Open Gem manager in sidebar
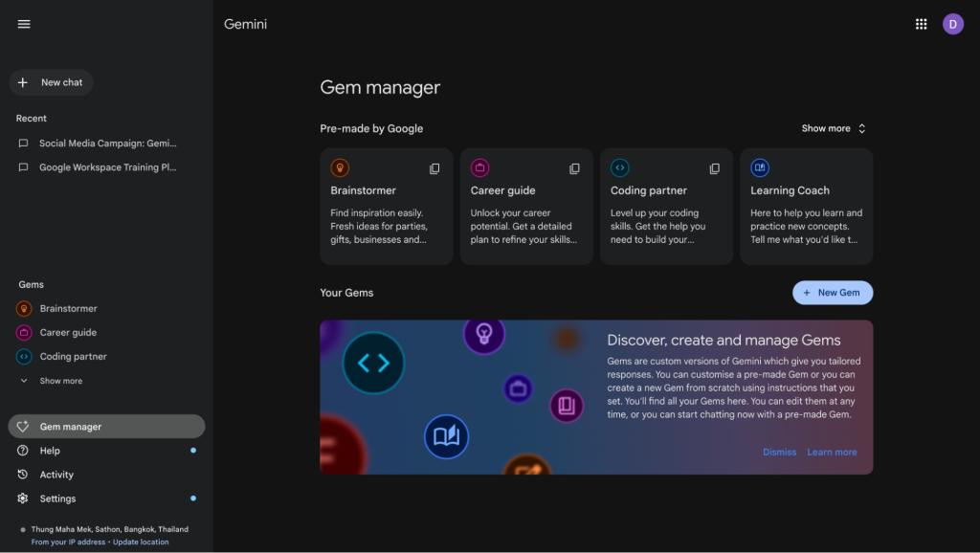The image size is (980, 553). [106, 426]
